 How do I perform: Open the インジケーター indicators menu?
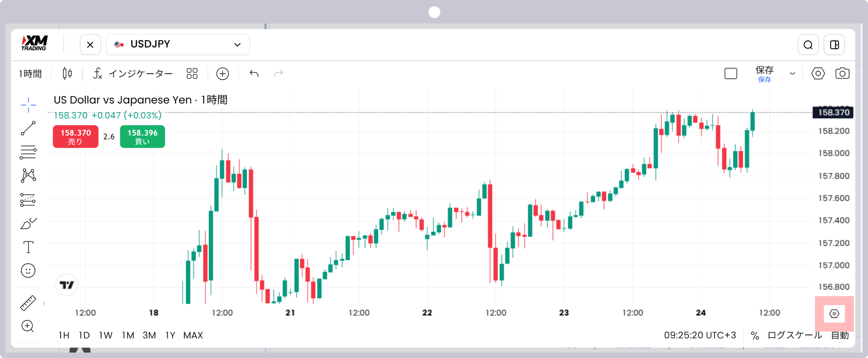133,74
